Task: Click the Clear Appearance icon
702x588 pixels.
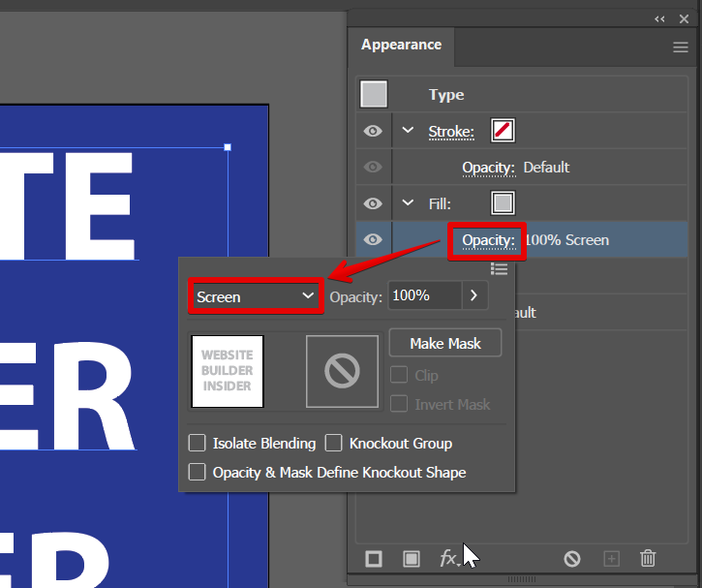Action: pyautogui.click(x=572, y=559)
